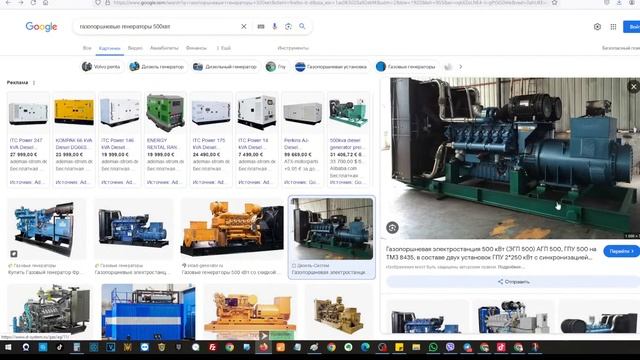Filter by Газовые генераторы chip
Screen dimensions: 640x360
click(x=406, y=67)
